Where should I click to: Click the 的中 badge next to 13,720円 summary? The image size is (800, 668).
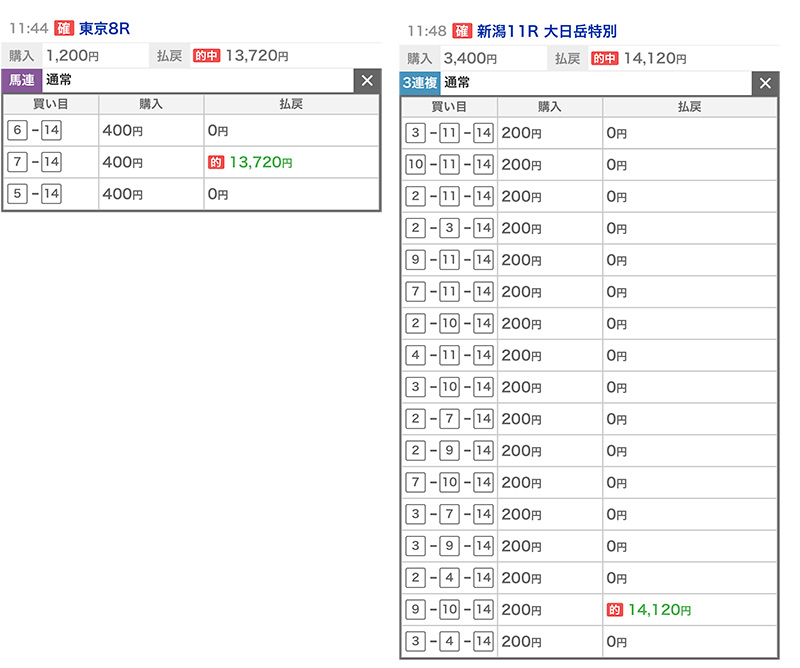pyautogui.click(x=206, y=56)
